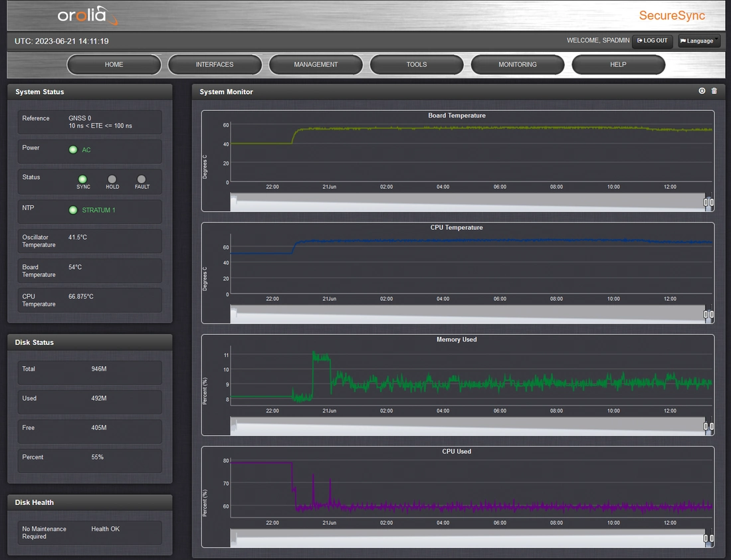Click the Memory Used chart range slider
731x560 pixels.
pos(472,426)
